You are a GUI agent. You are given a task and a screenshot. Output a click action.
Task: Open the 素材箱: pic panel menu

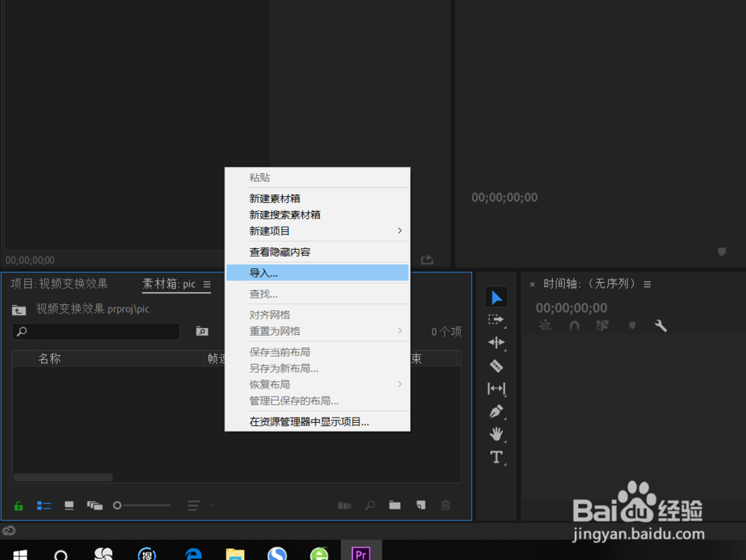(207, 284)
